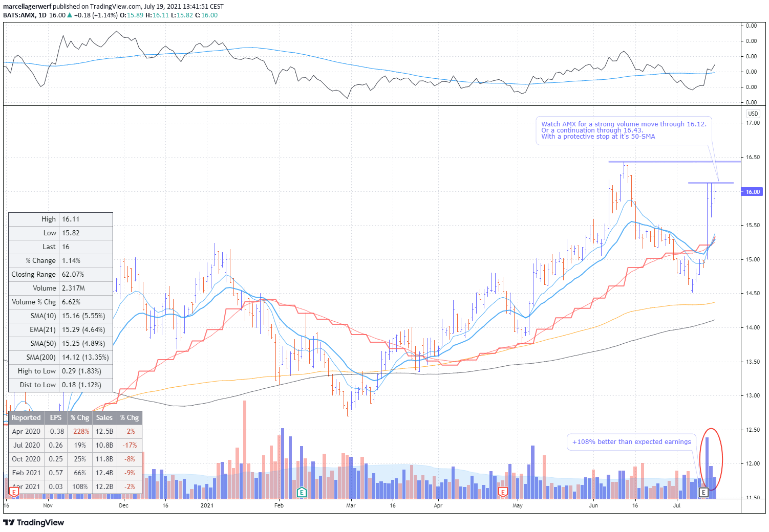Click the Volume % Chg value 6.62%
Viewport: 769px width, 532px height.
pyautogui.click(x=71, y=302)
